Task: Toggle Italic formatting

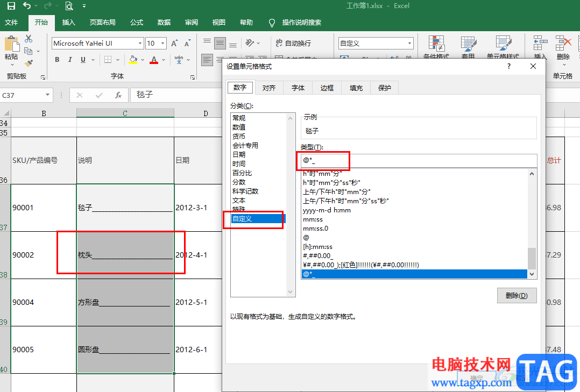Action: (70, 60)
